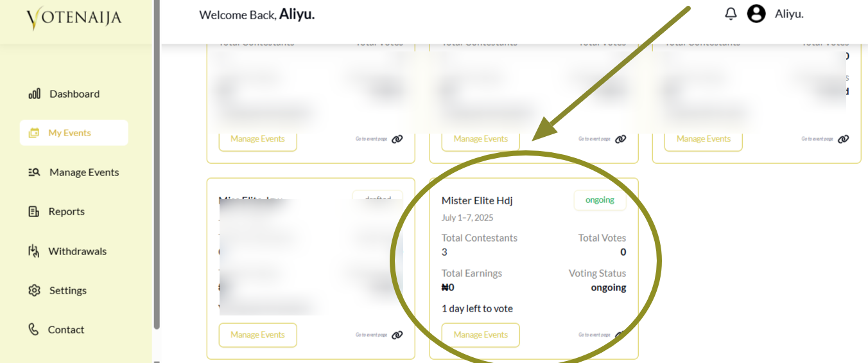This screenshot has height=363, width=868.
Task: Click the Manage Events search icon
Action: tap(35, 172)
